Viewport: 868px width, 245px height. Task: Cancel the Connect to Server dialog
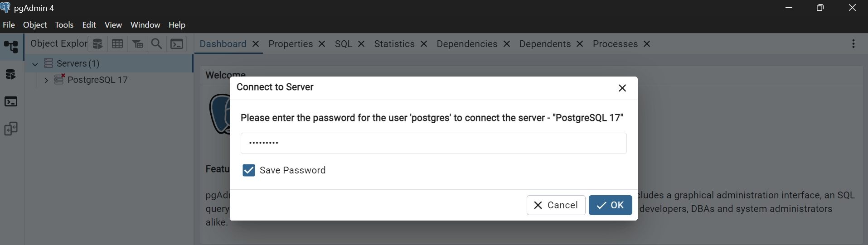click(x=556, y=205)
